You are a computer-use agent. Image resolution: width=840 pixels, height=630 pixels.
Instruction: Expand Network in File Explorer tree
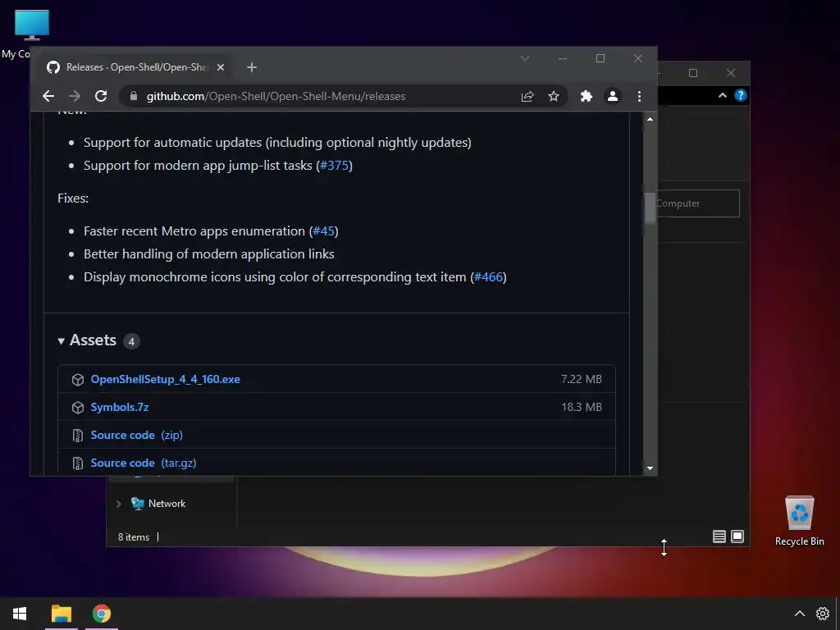pyautogui.click(x=118, y=504)
